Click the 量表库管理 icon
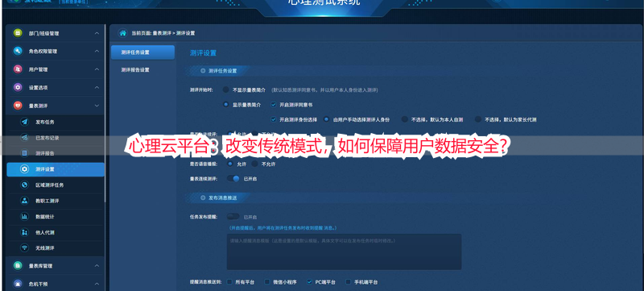The image size is (644, 291). [18, 265]
